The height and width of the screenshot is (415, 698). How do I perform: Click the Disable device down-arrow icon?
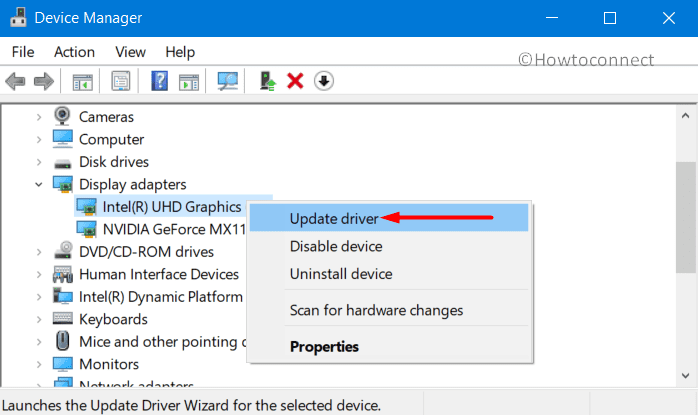(x=324, y=81)
